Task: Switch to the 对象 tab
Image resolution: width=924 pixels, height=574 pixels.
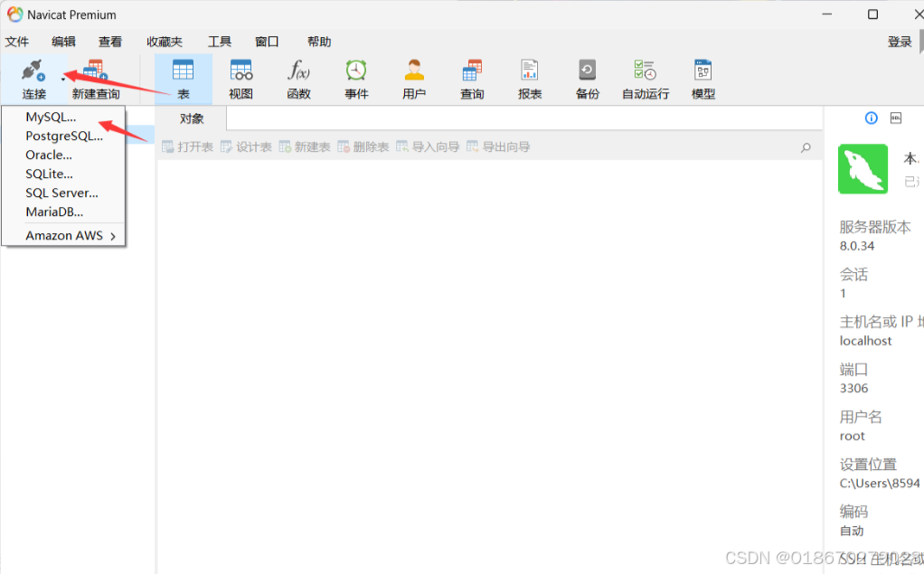Action: [192, 118]
